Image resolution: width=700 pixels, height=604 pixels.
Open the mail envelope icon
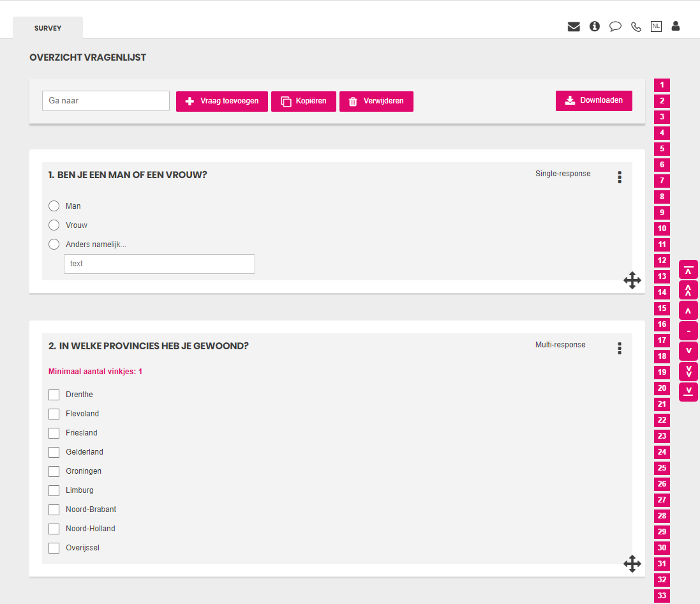tap(574, 27)
